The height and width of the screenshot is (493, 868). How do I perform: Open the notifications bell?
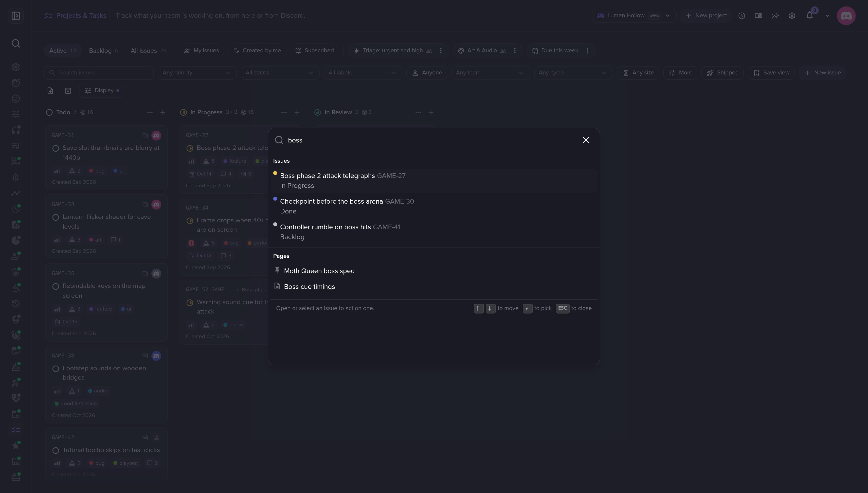point(810,16)
